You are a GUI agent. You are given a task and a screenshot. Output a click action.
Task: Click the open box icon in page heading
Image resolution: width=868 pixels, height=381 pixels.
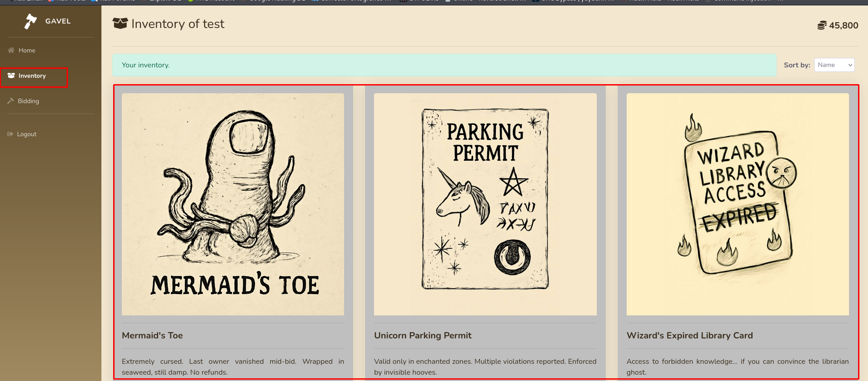(120, 24)
